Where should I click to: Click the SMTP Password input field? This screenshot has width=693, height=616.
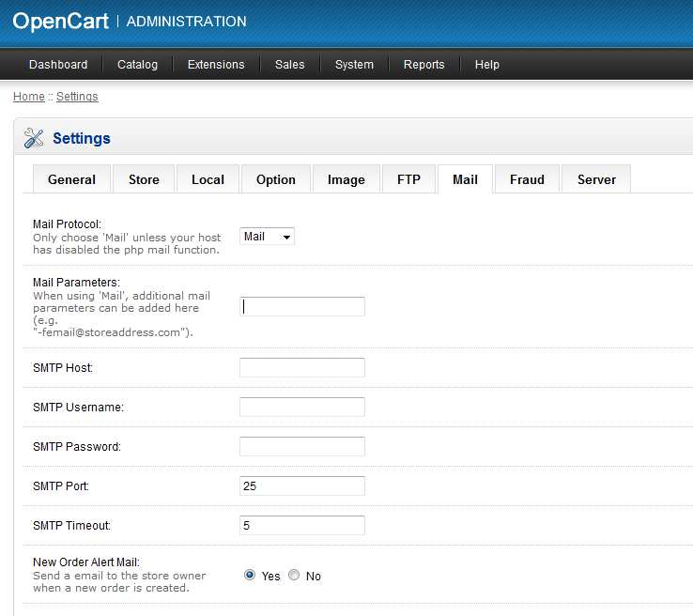pos(302,446)
